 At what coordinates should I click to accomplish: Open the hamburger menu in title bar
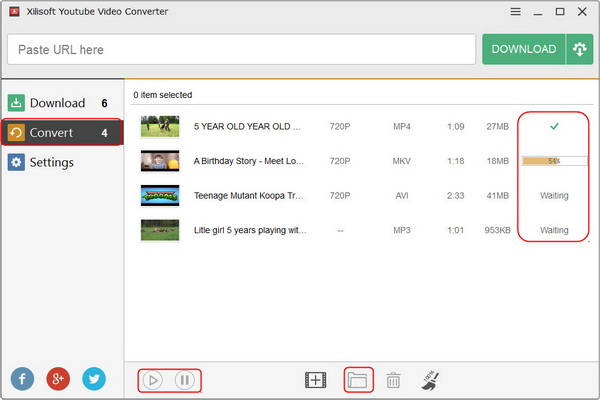515,12
